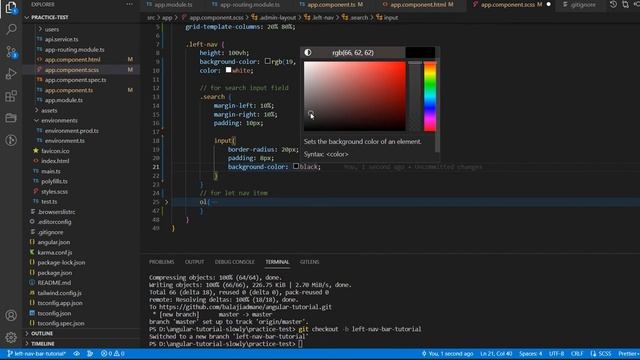640x360 pixels.
Task: Open the Extensions view
Action: point(11,96)
